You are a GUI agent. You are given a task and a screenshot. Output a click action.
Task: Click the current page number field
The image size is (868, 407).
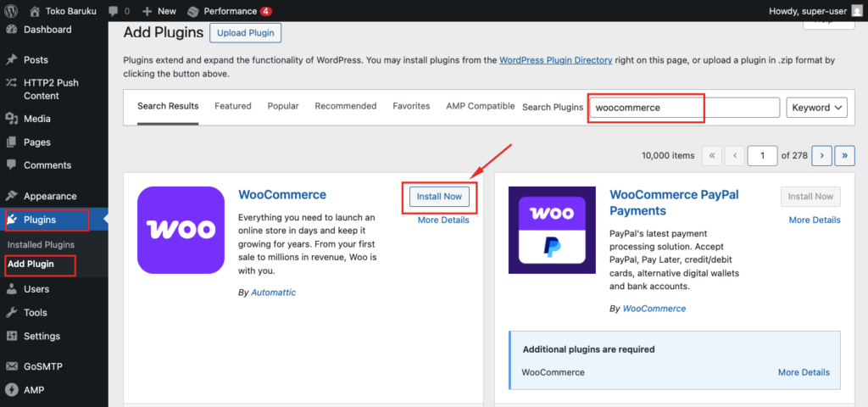point(762,156)
